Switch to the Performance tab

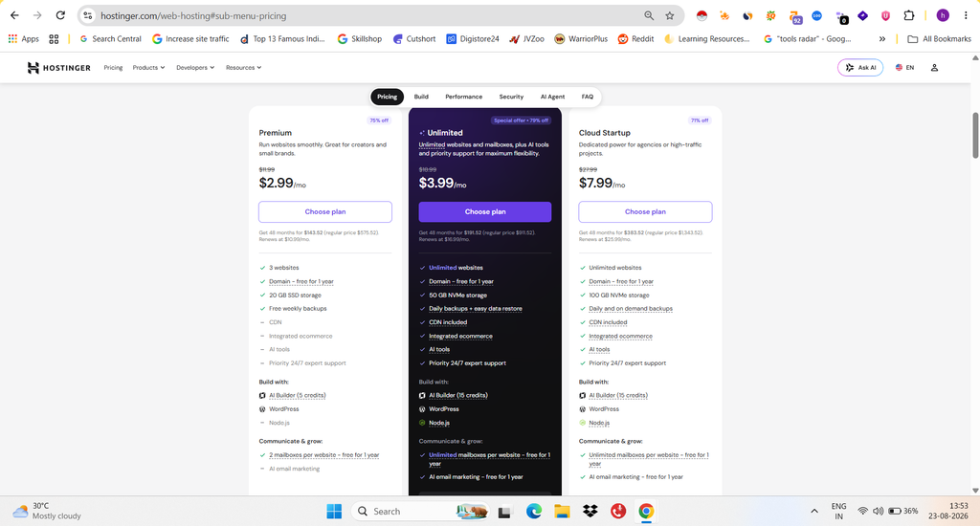click(464, 97)
